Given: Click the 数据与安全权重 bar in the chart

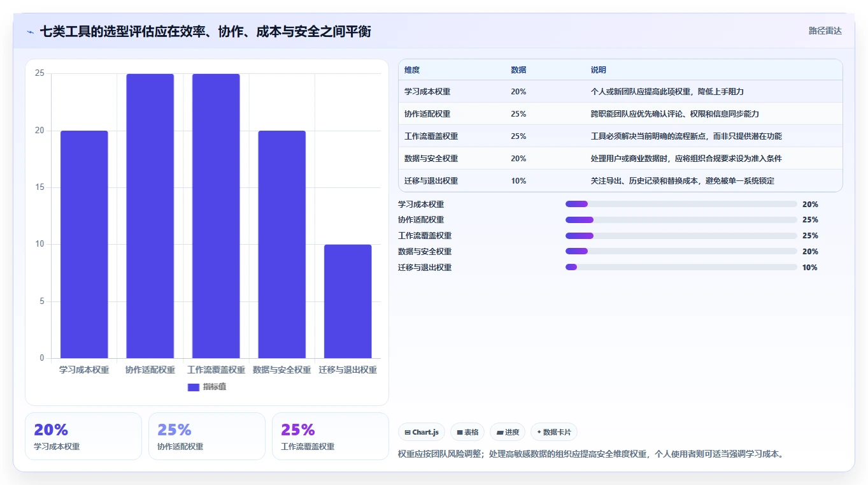Looking at the screenshot, I should pyautogui.click(x=281, y=244).
